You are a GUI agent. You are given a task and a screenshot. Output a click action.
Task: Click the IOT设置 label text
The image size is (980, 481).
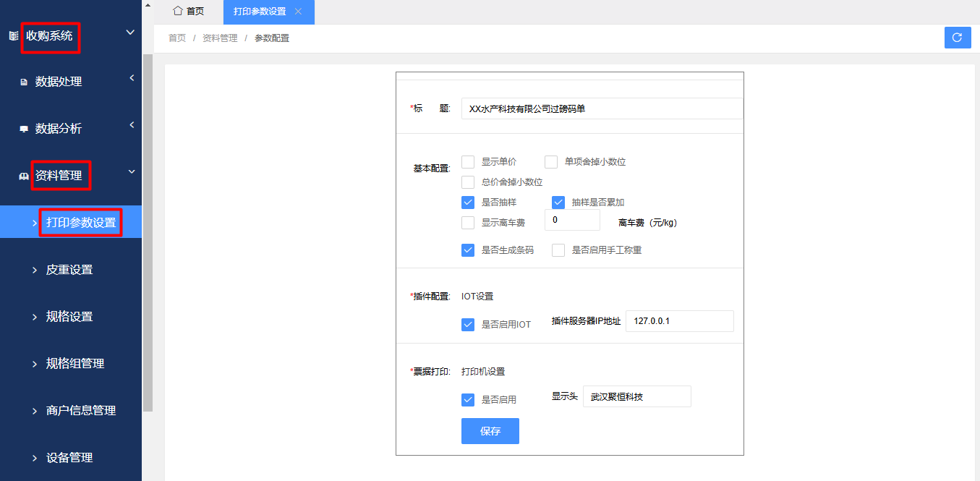click(477, 297)
